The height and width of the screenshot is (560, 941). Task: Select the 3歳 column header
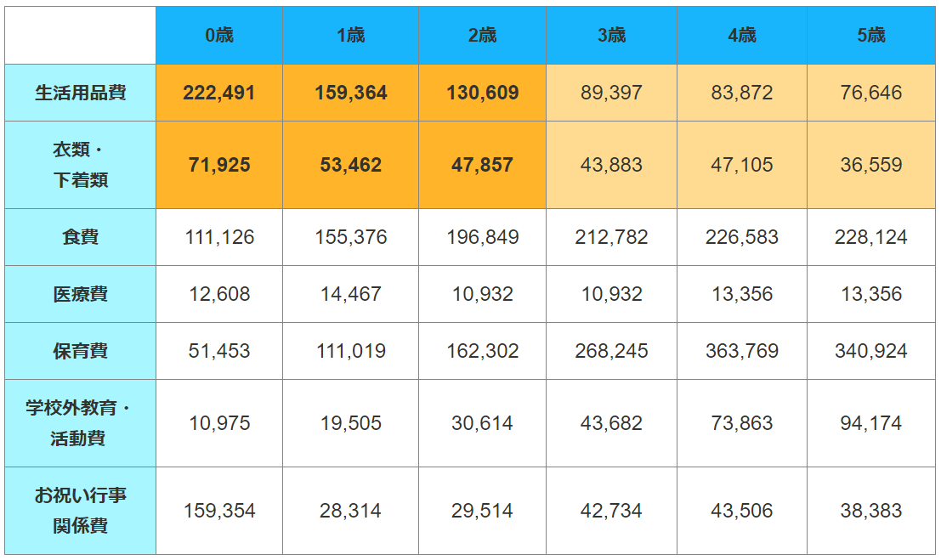pos(611,35)
